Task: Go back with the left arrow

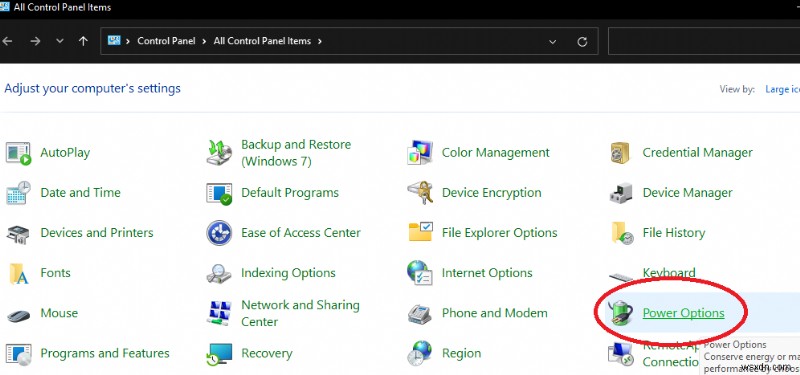Action: (x=7, y=41)
